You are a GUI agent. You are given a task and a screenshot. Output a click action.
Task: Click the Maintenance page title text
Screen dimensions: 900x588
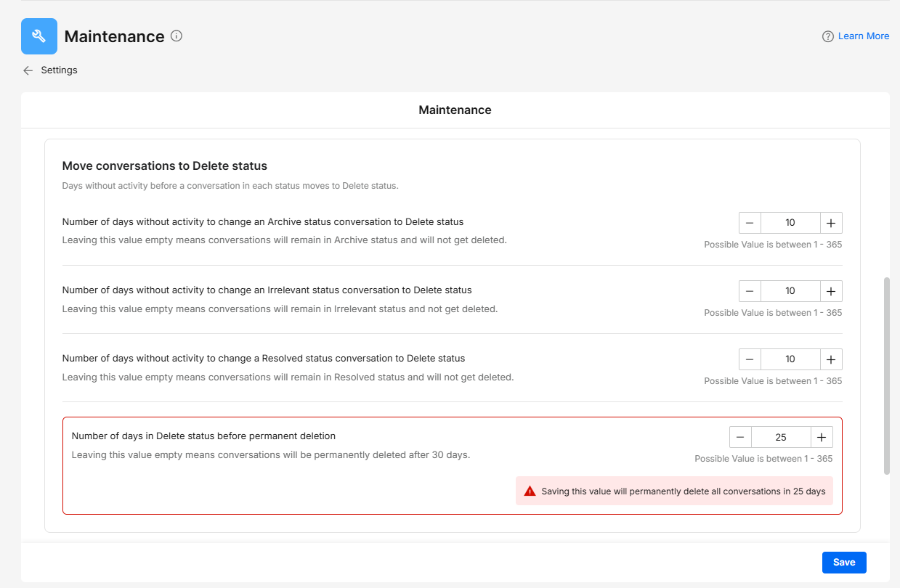tap(114, 36)
